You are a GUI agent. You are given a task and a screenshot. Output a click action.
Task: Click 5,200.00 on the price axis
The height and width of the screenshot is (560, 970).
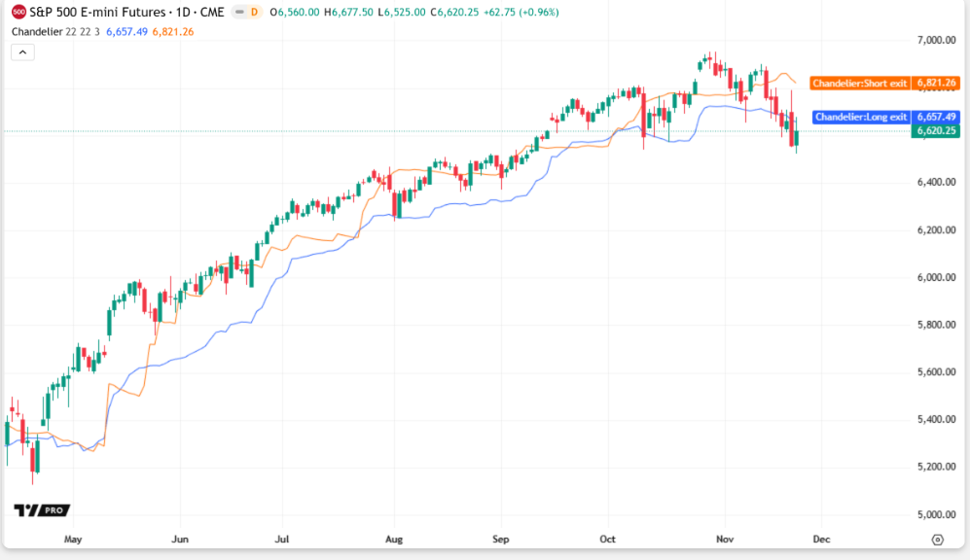pos(937,467)
